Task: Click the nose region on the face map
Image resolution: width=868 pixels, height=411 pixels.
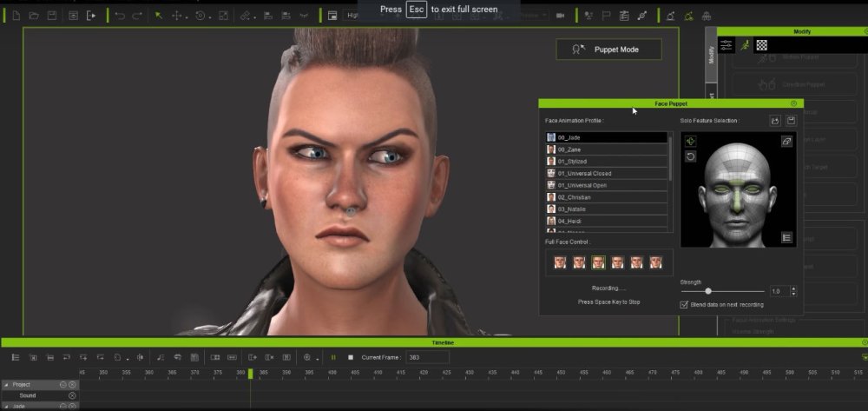Action: pyautogui.click(x=735, y=199)
